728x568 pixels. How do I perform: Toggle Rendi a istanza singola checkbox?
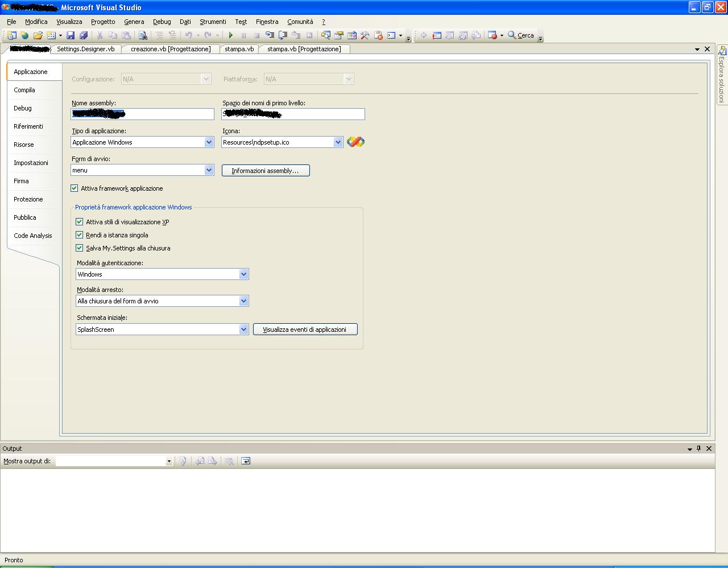[80, 235]
